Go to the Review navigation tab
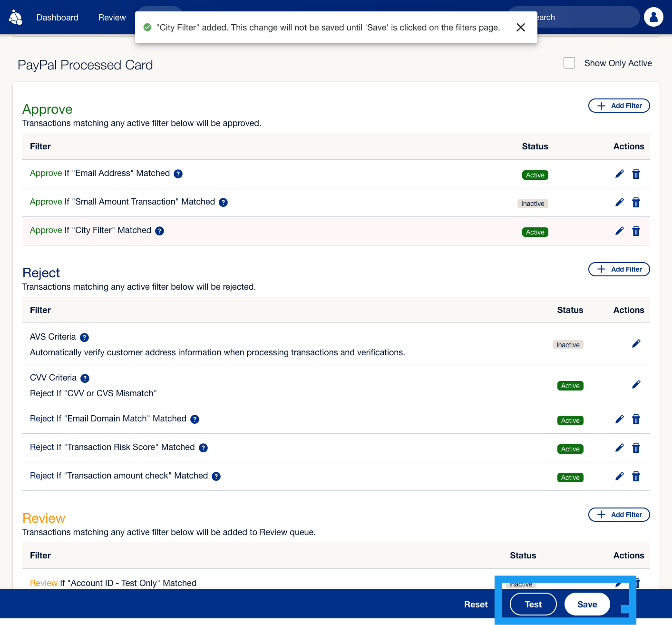Image resolution: width=672 pixels, height=625 pixels. pos(112,18)
